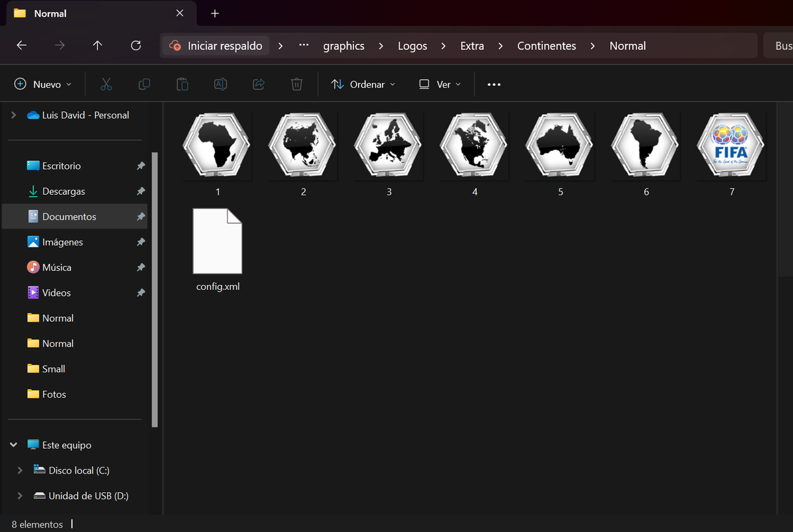
Task: Open the Nuevo dropdown menu
Action: (43, 84)
